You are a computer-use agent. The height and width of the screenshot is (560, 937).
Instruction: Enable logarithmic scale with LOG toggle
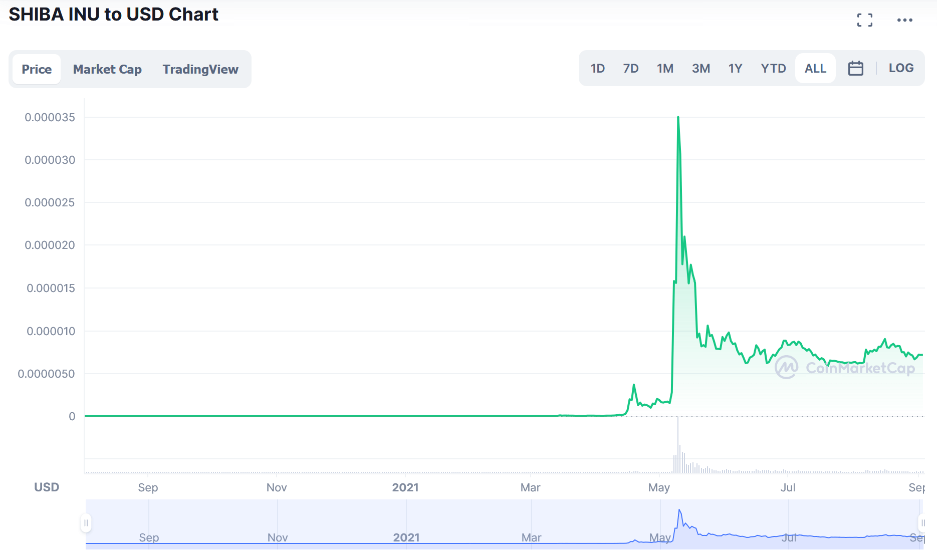(x=901, y=68)
